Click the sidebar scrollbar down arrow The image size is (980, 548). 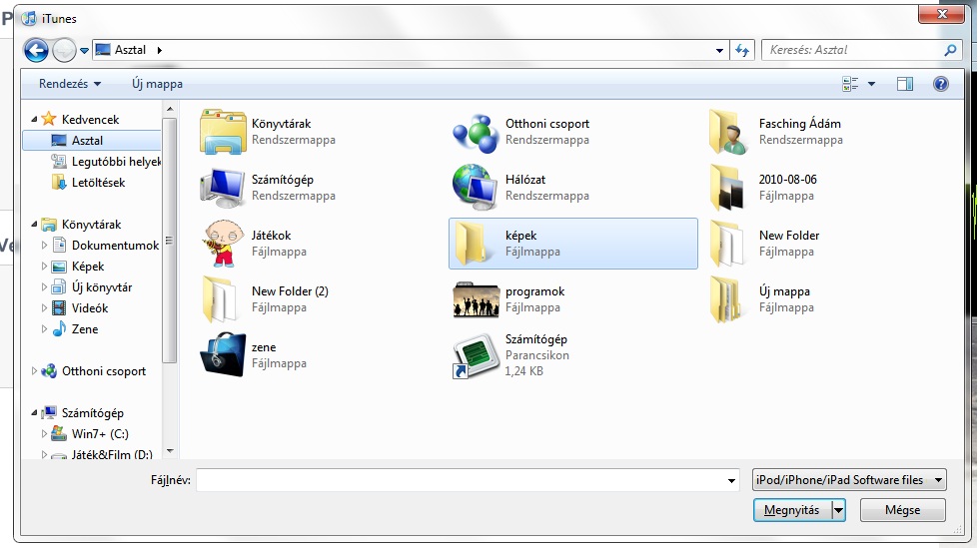[x=170, y=451]
